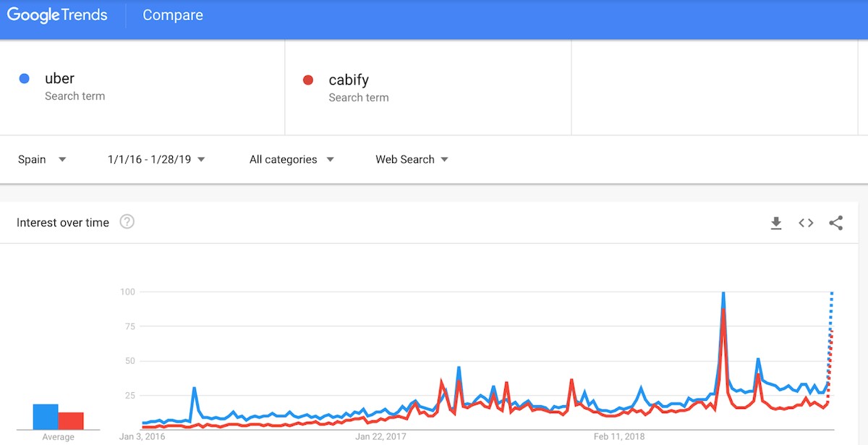868x445 pixels.
Task: Edit the cabify search term
Action: pos(349,80)
